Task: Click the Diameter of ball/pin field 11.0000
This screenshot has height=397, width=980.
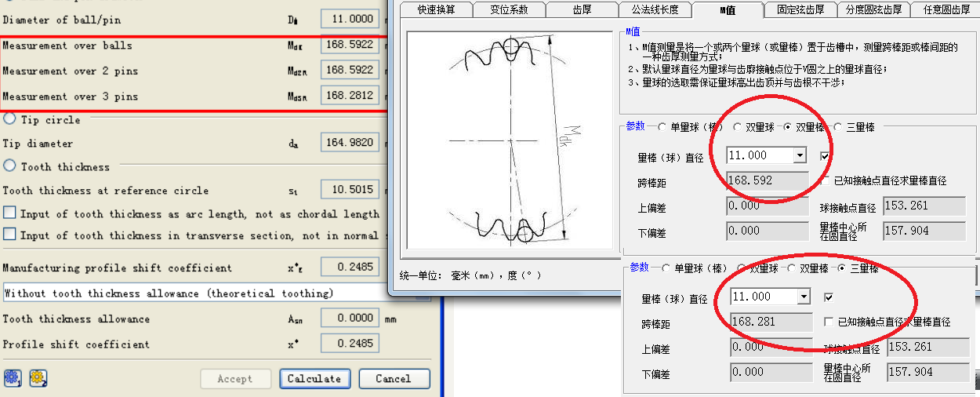Action: click(x=350, y=19)
